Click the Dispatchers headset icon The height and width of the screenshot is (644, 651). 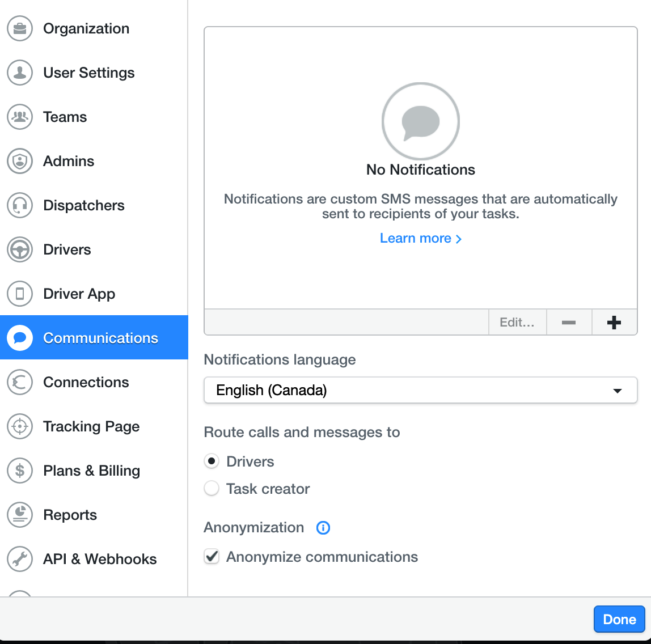click(19, 205)
